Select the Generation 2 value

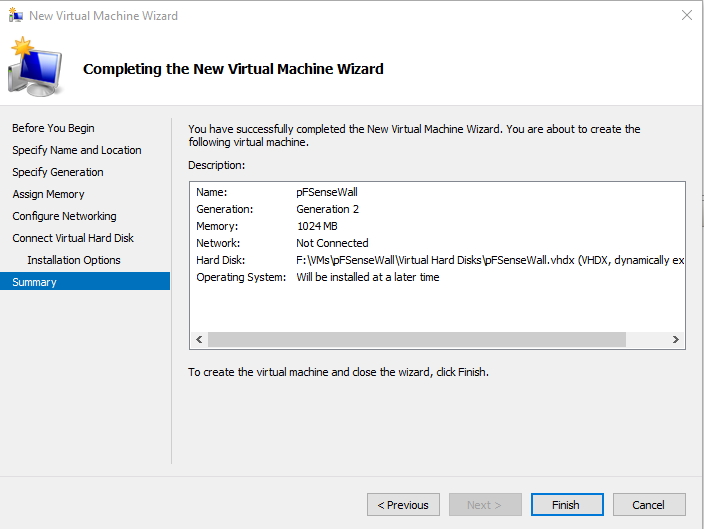327,209
